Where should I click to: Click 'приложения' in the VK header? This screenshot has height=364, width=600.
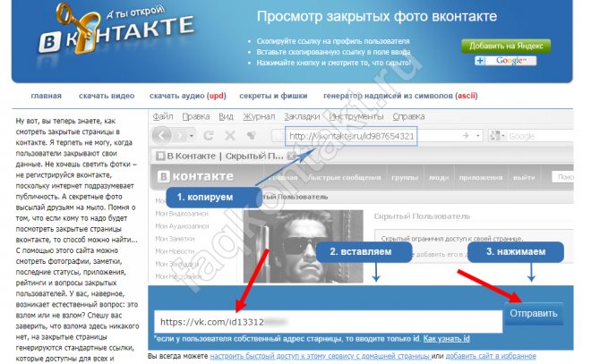point(481,178)
